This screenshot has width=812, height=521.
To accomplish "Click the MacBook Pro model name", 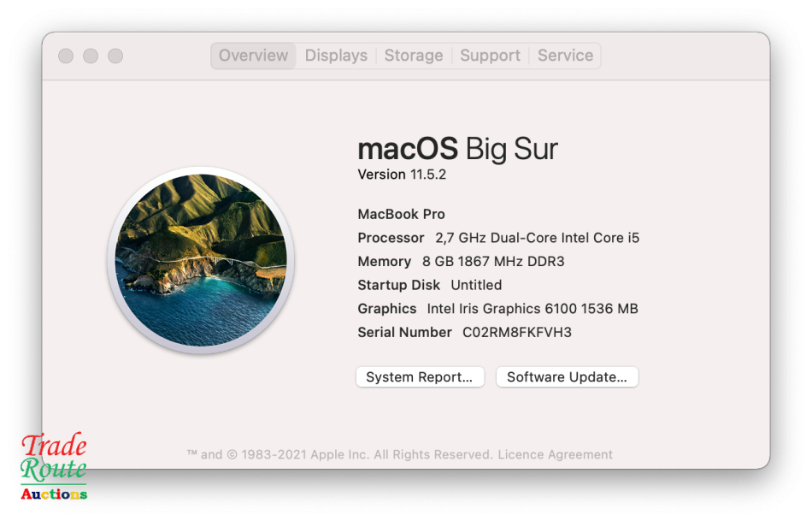I will pos(401,214).
